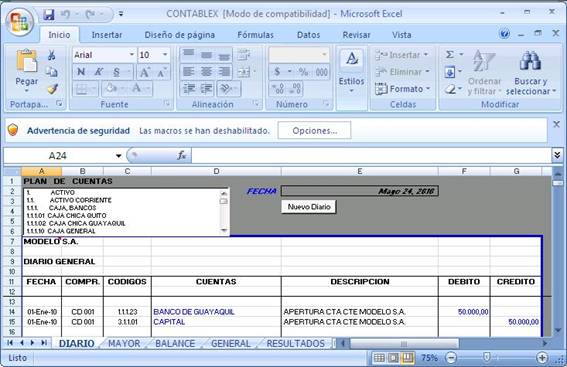Toggle underline with the S button
The height and width of the screenshot is (367, 567).
[116, 72]
